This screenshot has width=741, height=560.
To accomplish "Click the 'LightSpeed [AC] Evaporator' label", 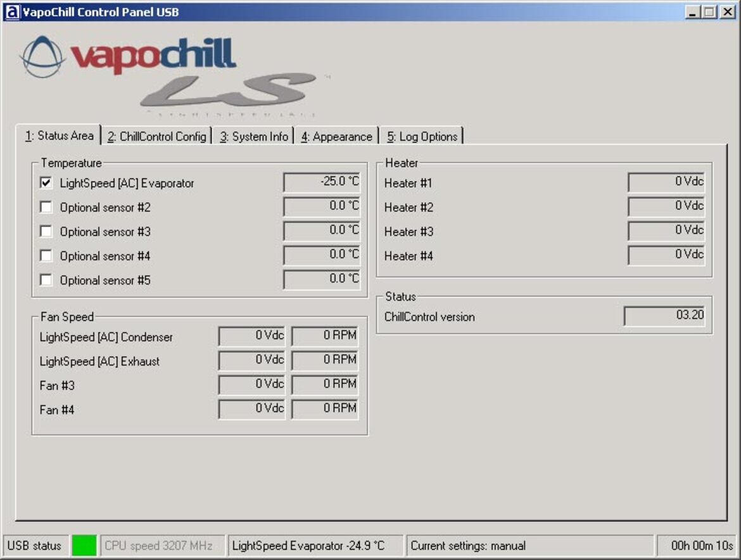I will pyautogui.click(x=127, y=184).
